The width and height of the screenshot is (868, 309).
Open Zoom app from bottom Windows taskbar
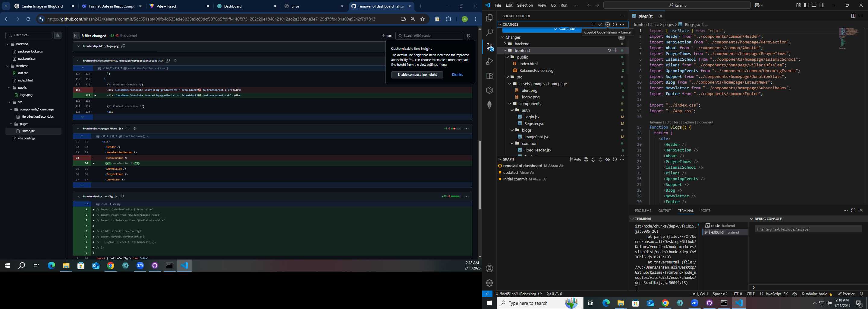point(694,303)
